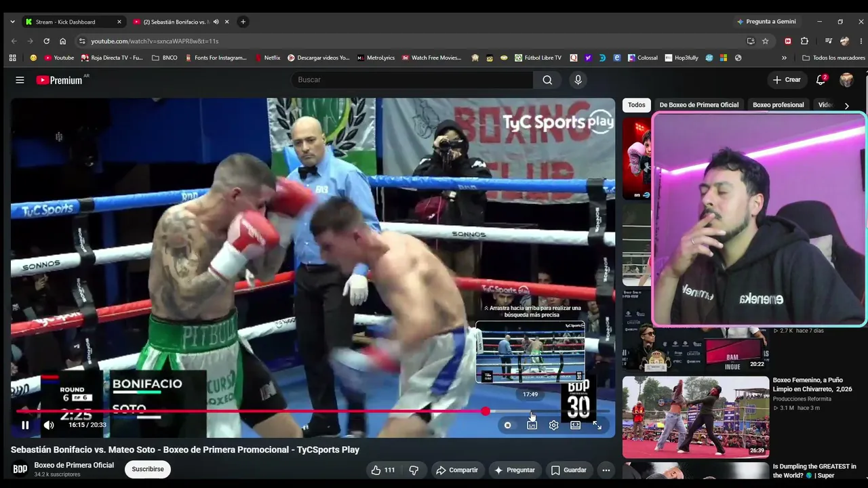Open Is Dumping the GREATEST video title
The height and width of the screenshot is (488, 868).
(814, 471)
